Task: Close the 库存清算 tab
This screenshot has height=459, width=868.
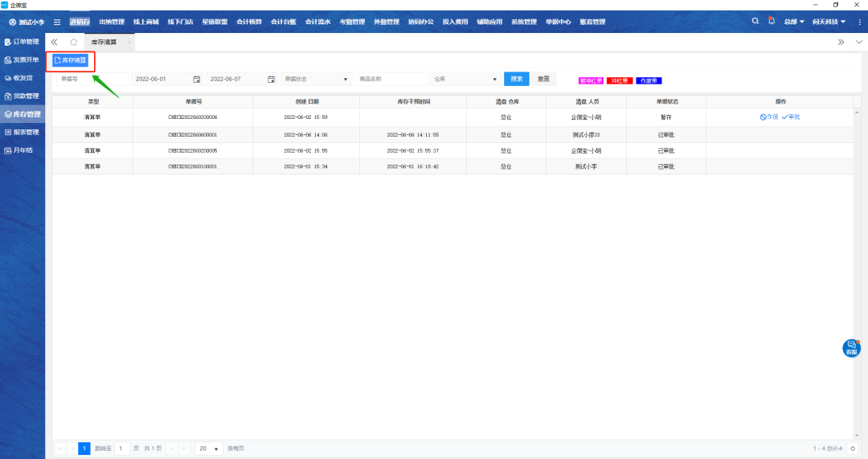Action: pyautogui.click(x=129, y=42)
